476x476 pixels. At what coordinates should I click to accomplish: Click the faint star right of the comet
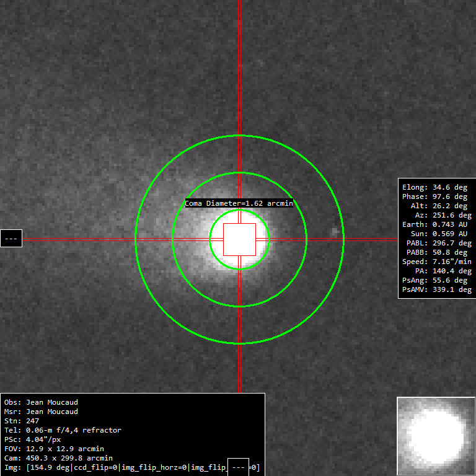(x=335, y=232)
